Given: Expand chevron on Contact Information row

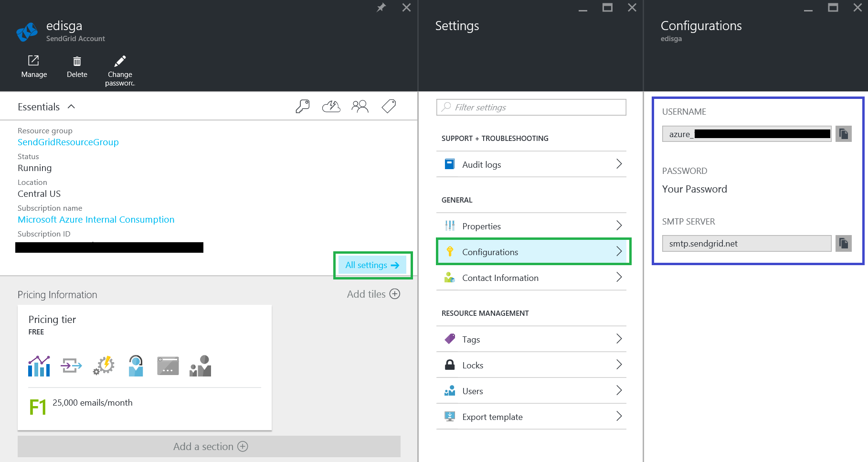Looking at the screenshot, I should [x=619, y=277].
